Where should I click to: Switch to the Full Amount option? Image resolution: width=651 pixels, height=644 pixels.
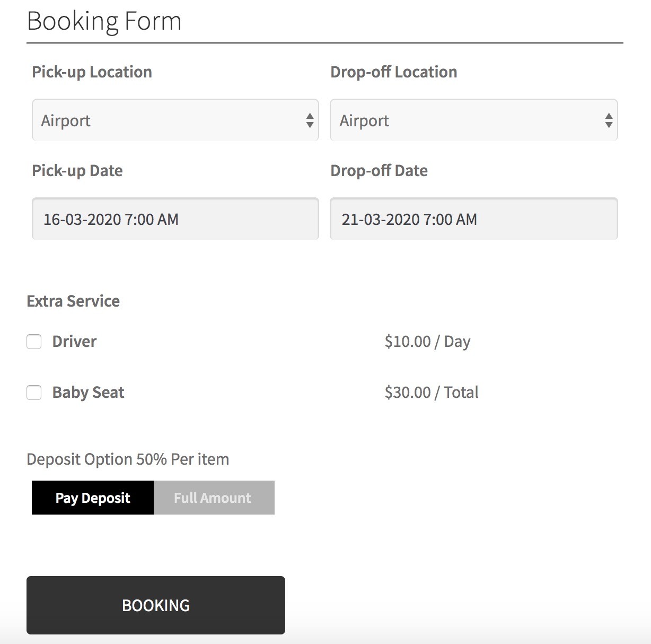(214, 498)
